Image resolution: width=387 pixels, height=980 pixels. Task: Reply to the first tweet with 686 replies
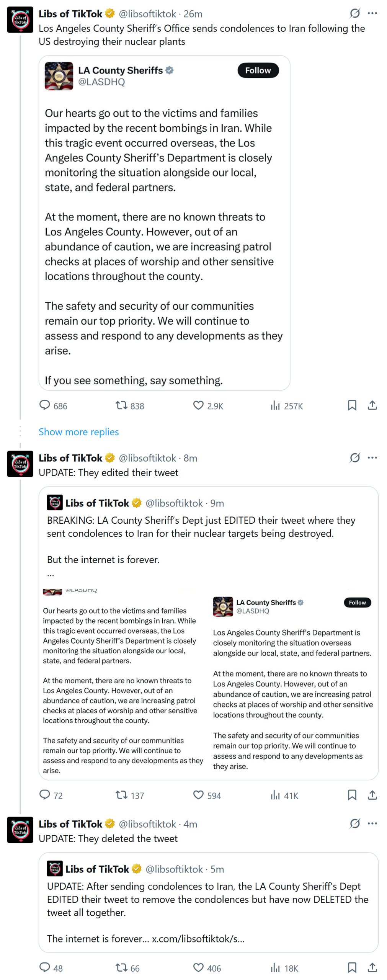(45, 405)
